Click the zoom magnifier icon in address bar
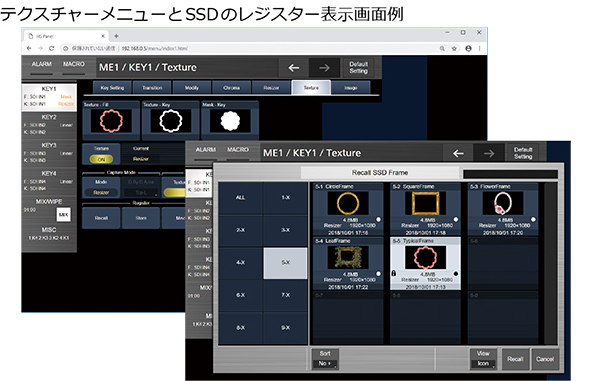Viewport: 592px width, 381px height. [x=442, y=48]
